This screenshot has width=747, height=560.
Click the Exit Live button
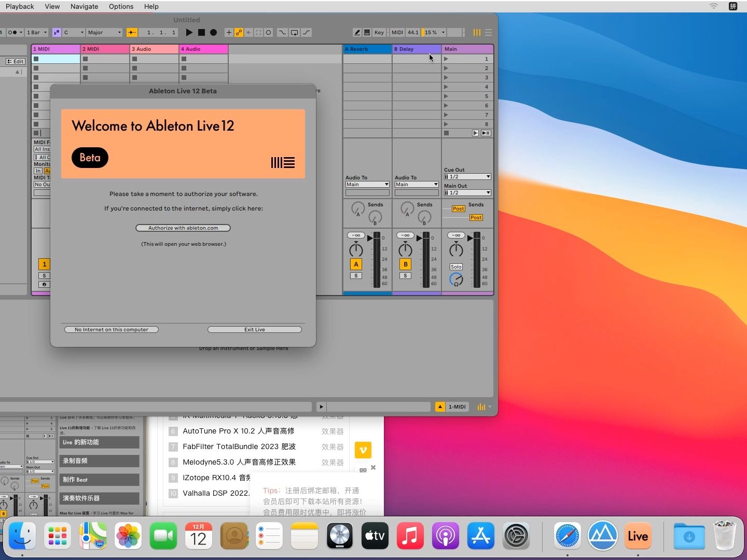[x=255, y=329]
